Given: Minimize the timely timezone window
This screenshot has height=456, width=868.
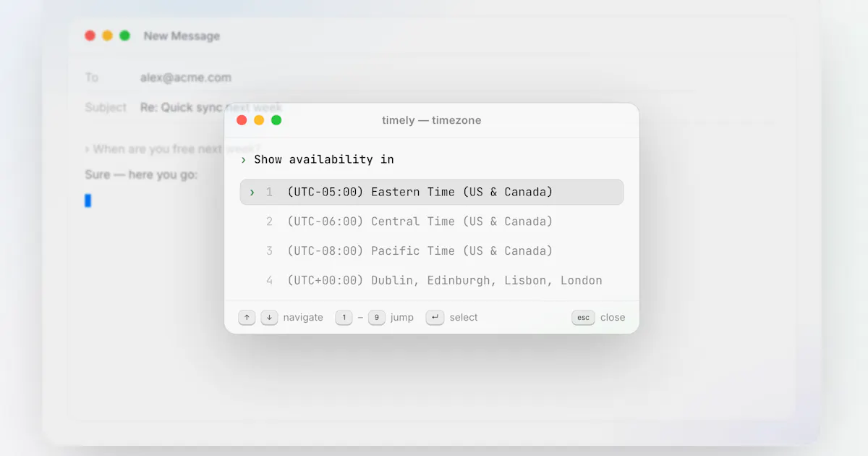Looking at the screenshot, I should point(259,120).
